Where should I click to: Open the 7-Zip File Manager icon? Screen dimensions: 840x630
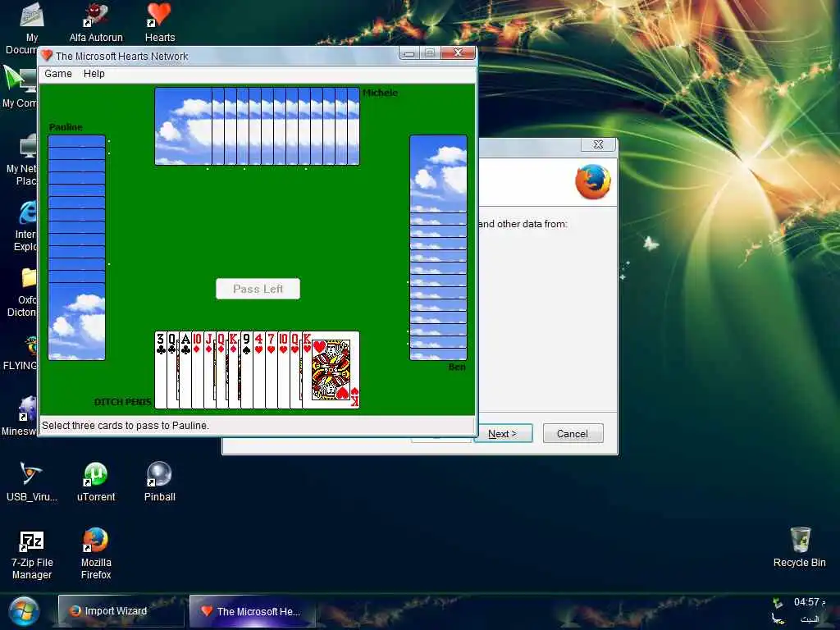click(32, 555)
